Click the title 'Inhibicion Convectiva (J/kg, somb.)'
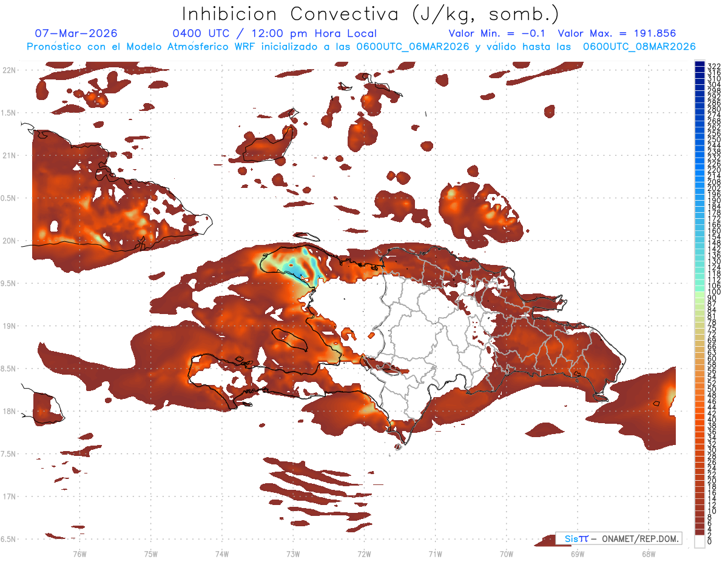728x562 pixels. coord(371,14)
